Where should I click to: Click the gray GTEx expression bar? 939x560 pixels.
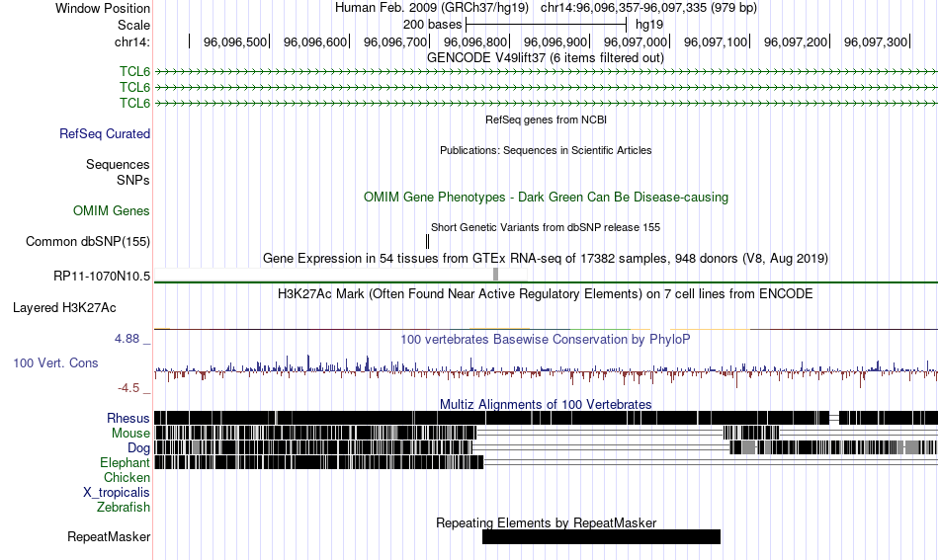495,274
